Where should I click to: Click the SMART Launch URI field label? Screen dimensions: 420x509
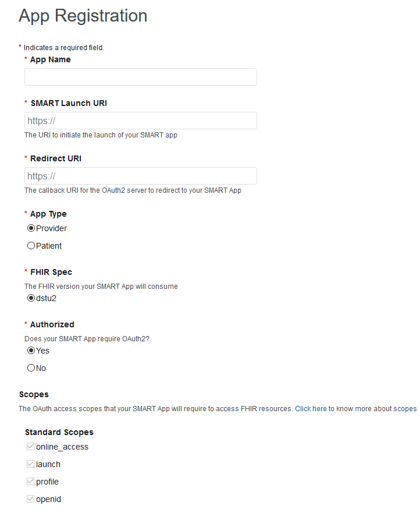coord(69,103)
